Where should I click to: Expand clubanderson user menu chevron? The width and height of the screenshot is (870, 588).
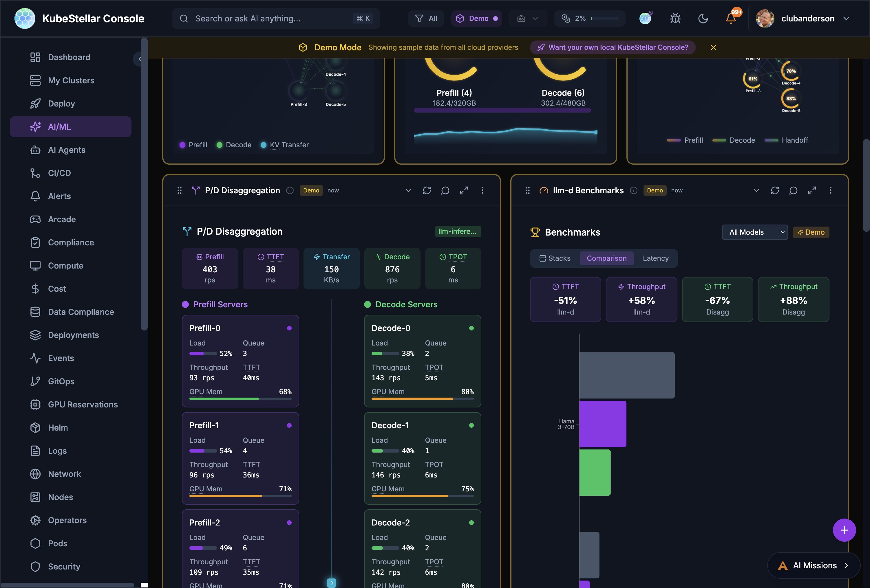(846, 18)
